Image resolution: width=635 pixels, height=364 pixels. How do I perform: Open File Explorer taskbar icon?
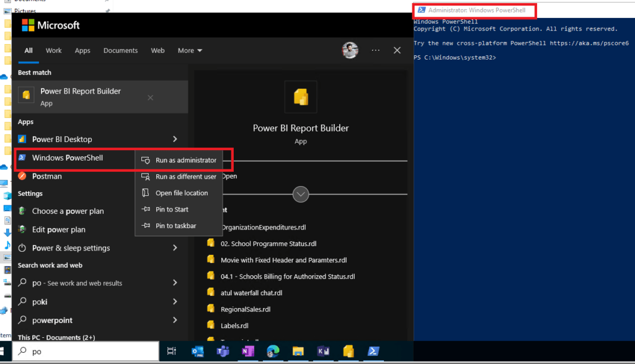point(298,351)
